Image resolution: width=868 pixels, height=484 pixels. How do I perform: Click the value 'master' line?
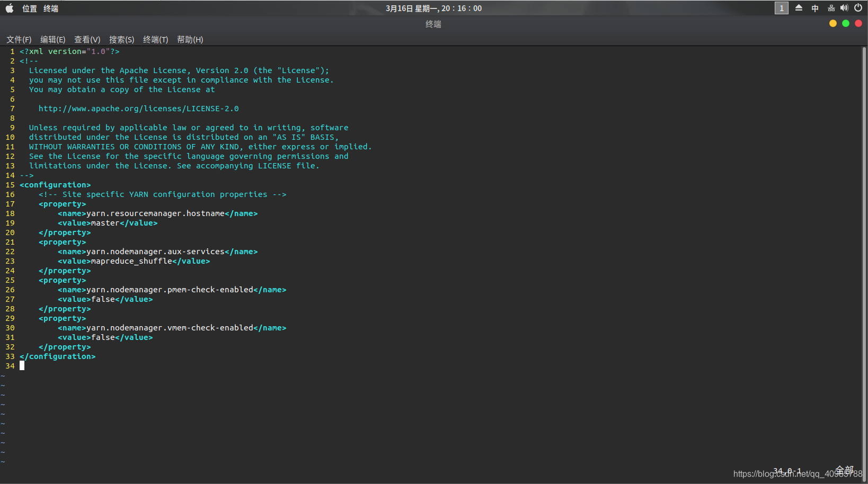pos(108,223)
